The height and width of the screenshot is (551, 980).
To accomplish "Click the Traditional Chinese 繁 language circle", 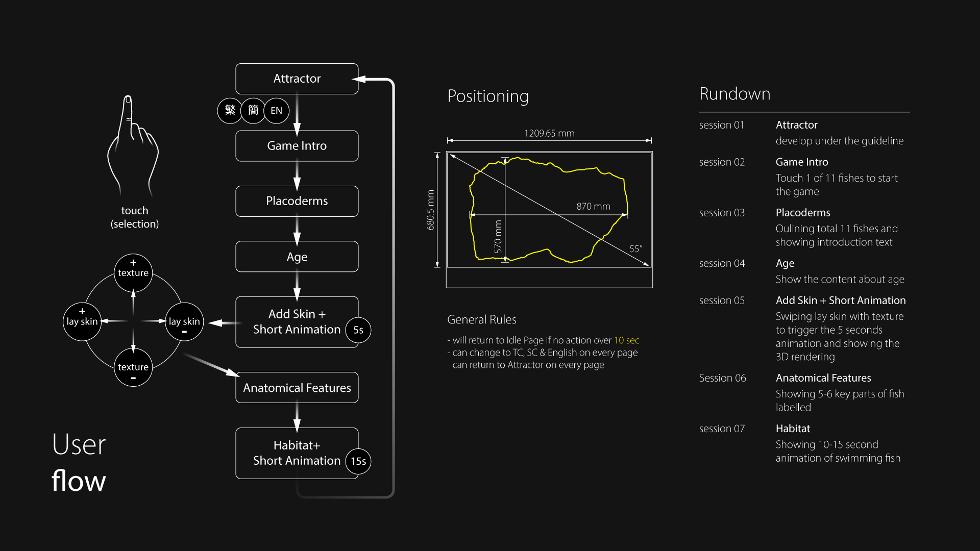I will point(230,110).
